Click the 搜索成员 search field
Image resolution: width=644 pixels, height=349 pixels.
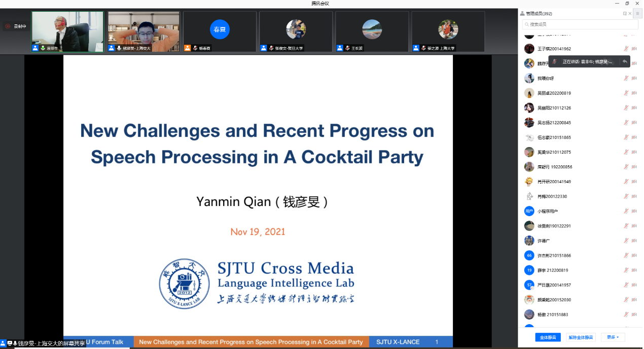coord(578,24)
